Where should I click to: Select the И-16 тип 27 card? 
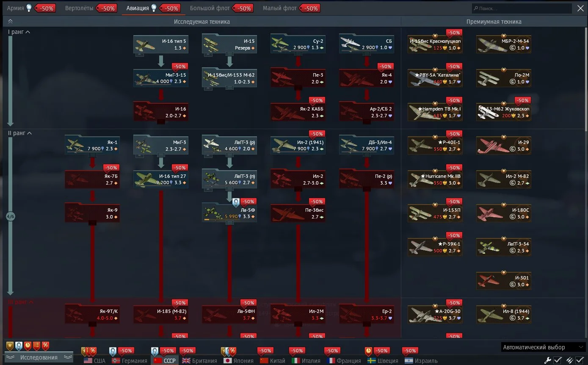(161, 179)
